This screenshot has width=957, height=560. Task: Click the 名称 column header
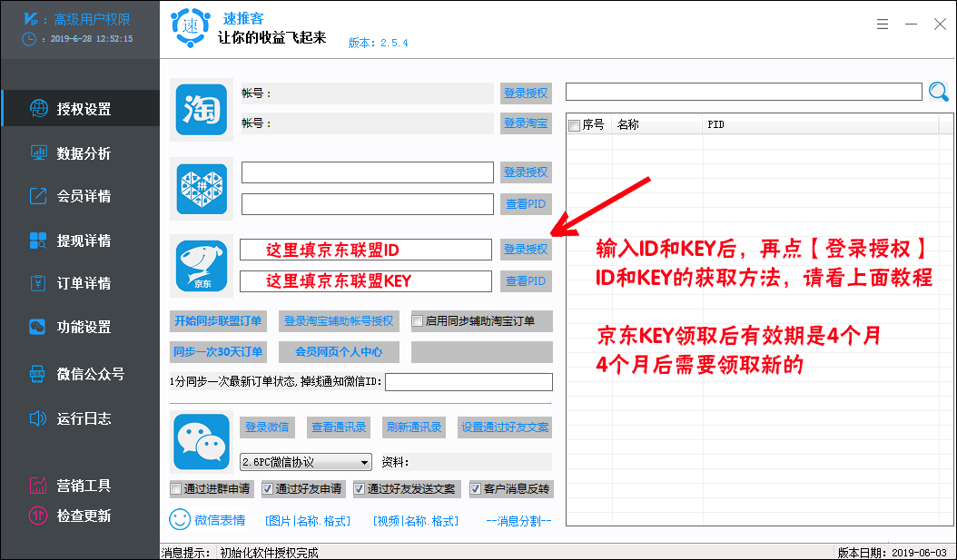click(x=657, y=124)
